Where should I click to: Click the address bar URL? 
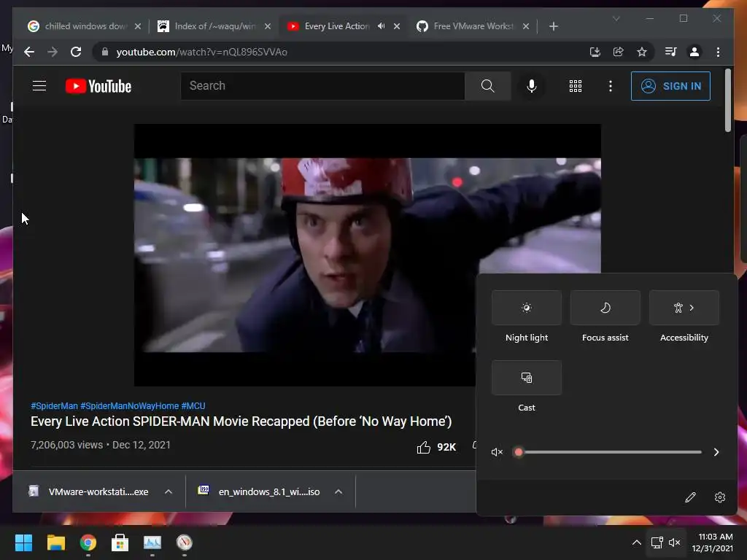[x=201, y=52]
